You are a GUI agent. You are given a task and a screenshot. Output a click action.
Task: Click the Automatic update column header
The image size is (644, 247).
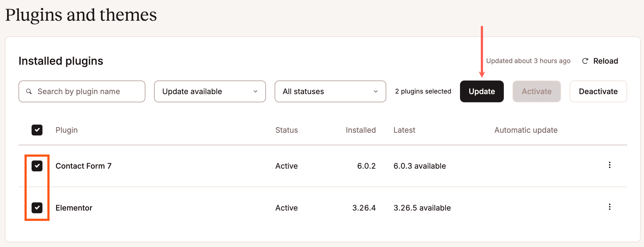pos(526,130)
